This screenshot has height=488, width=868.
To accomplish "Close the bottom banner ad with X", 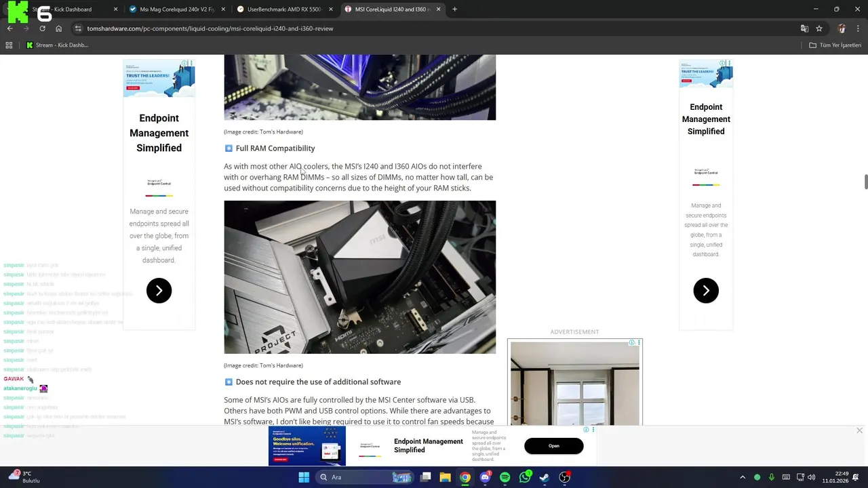I will 859,431.
